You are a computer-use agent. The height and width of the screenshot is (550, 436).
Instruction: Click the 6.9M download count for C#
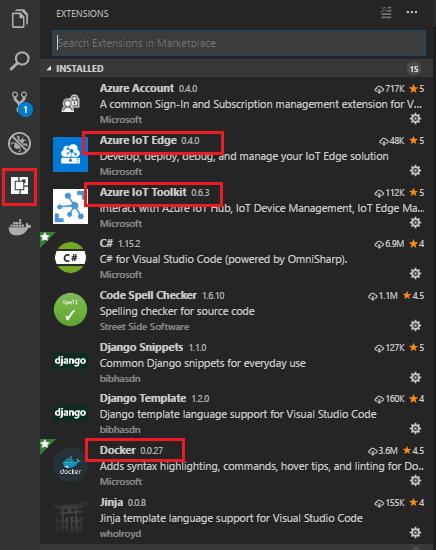pos(389,244)
